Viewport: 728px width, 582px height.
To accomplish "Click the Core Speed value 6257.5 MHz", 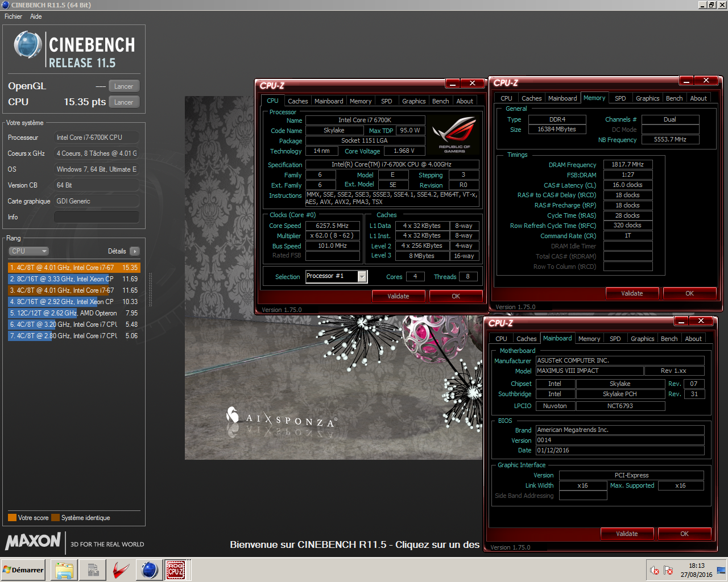I will tap(332, 226).
